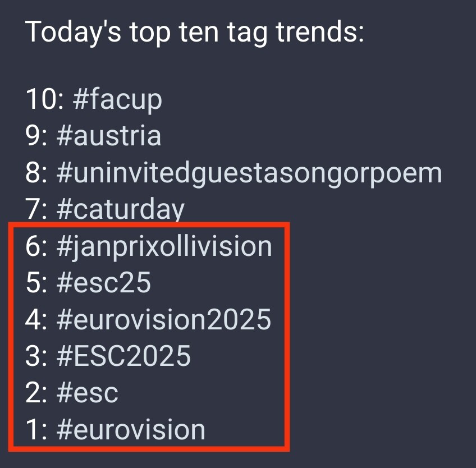Open the #eurovision2025 hashtag
476x468 pixels.
164,320
